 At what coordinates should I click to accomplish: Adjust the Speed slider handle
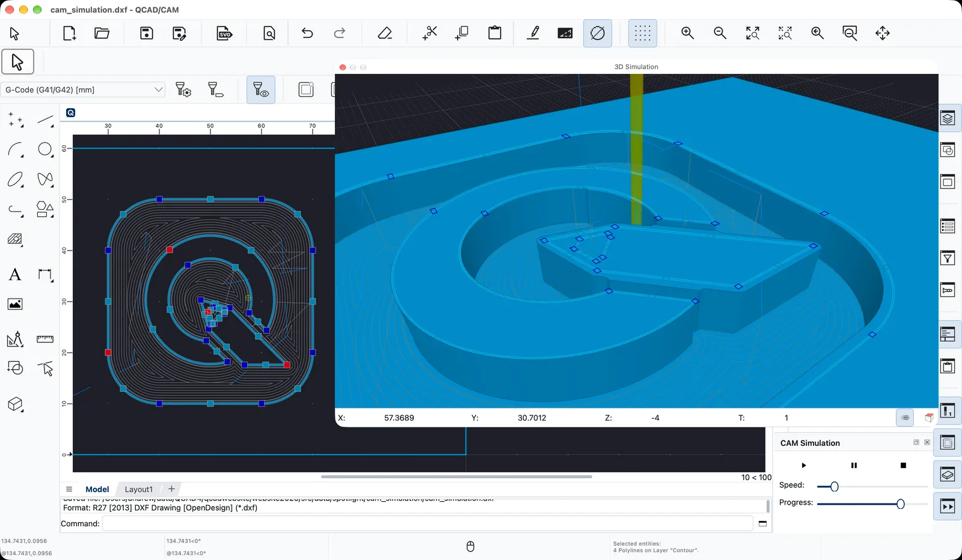click(834, 487)
